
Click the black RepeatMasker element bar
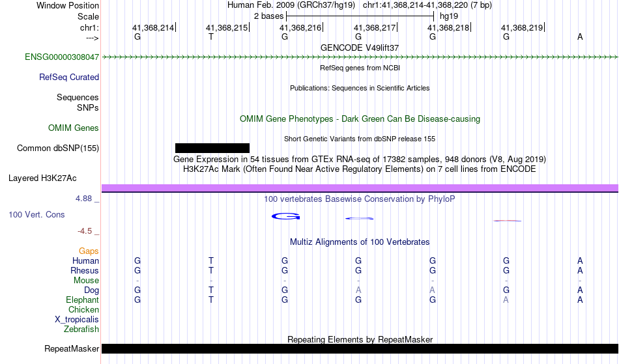pyautogui.click(x=360, y=348)
